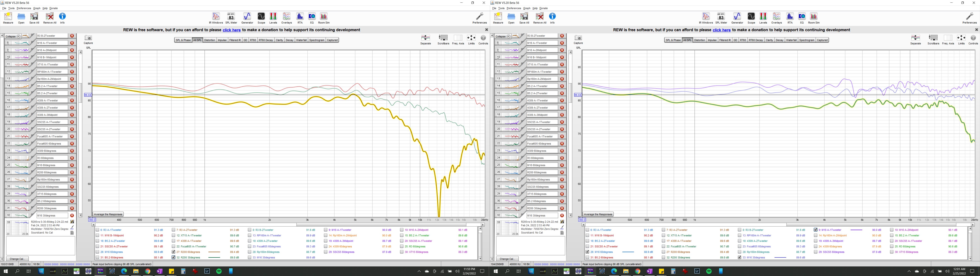Open File menu in left window
The width and height of the screenshot is (980, 276).
4,8
